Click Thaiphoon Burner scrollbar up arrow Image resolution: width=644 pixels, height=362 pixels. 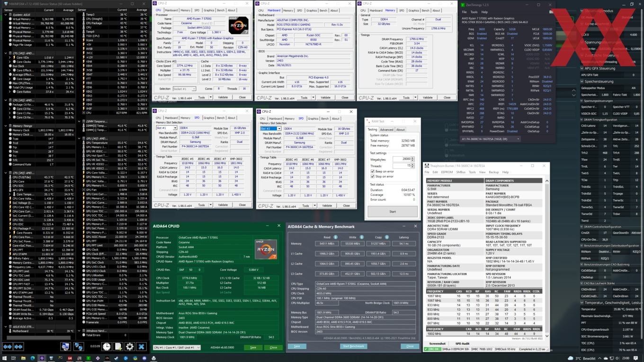tap(547, 181)
